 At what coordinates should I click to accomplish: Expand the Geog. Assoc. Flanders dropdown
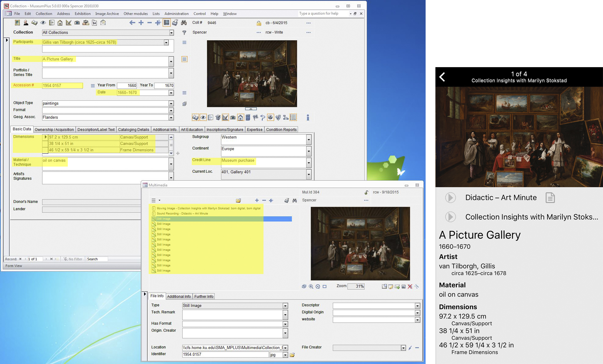[x=171, y=117]
